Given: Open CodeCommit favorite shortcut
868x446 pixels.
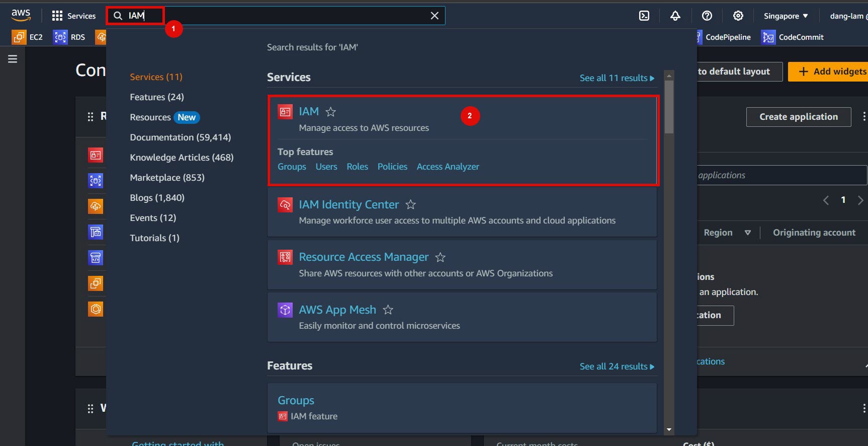Looking at the screenshot, I should tap(793, 37).
